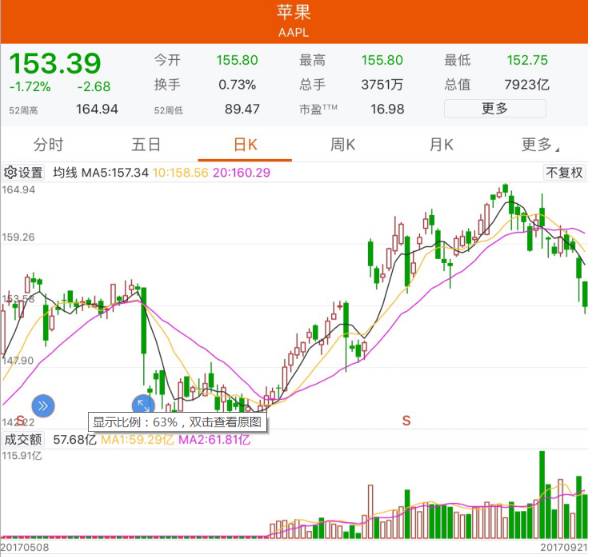Screen dimensions: 594x557
Task: Click the 最低 value 152.75
Action: tap(527, 60)
